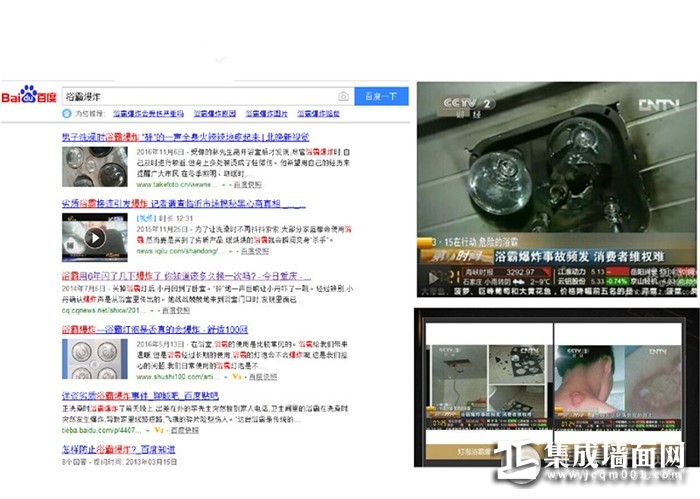Open the first suggested search after 为您推荐
The image size is (700, 499).
point(148,114)
